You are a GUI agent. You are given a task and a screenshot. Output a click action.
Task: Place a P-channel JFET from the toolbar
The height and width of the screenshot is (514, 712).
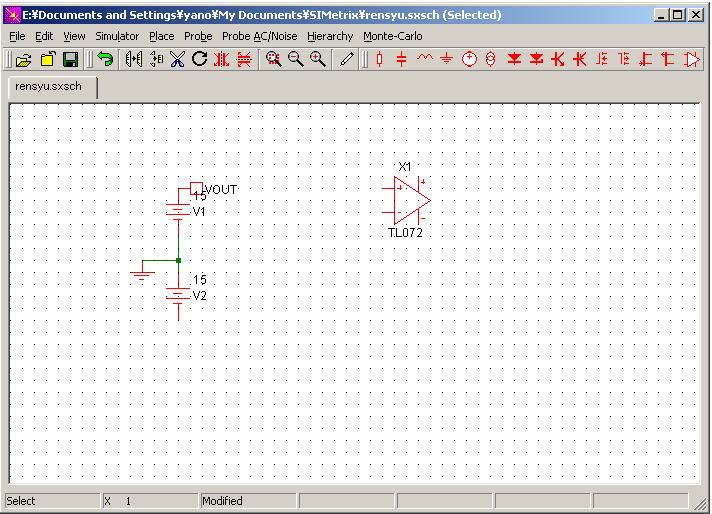(668, 59)
